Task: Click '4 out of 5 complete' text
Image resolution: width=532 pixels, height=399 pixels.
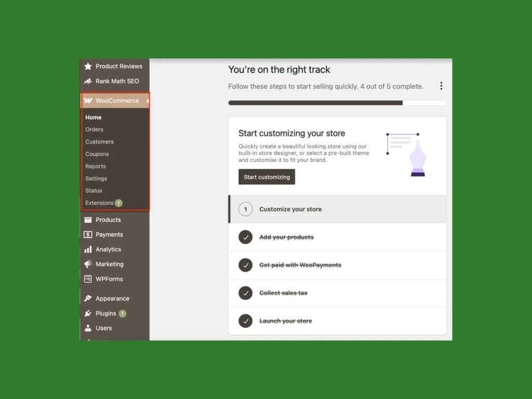Action: (x=392, y=87)
